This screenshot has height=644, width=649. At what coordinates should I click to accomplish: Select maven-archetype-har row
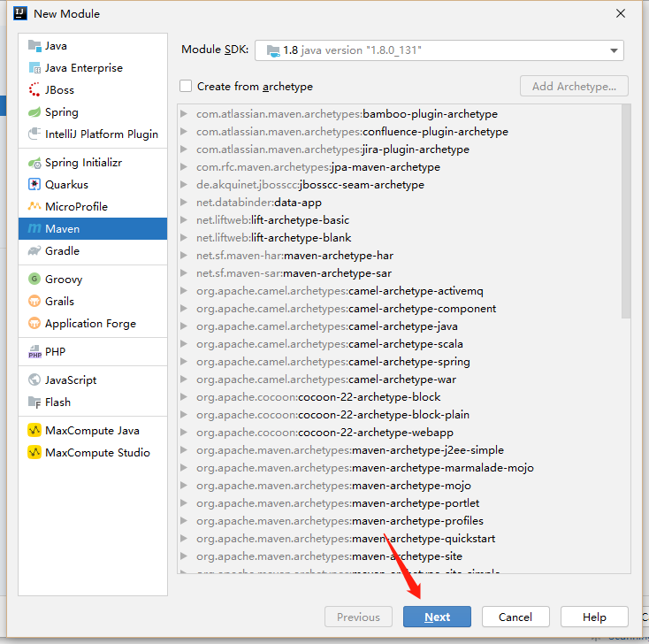(400, 255)
